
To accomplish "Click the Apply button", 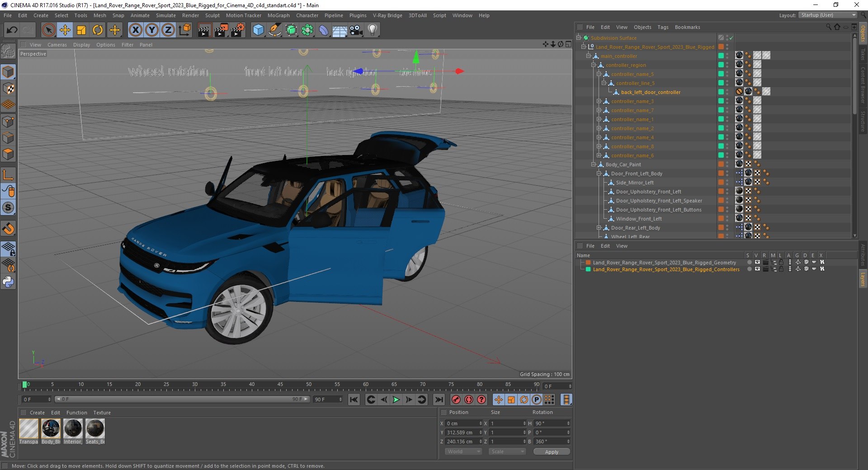I will 552,452.
